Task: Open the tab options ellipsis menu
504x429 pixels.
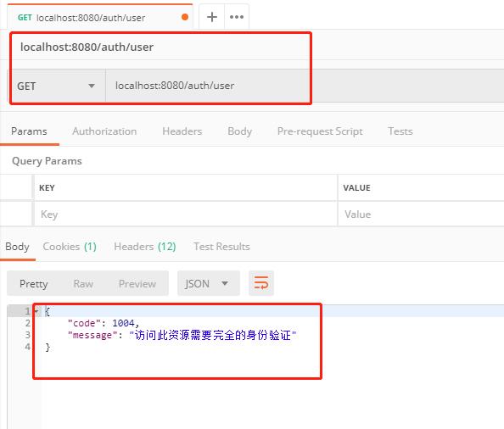Action: coord(237,17)
